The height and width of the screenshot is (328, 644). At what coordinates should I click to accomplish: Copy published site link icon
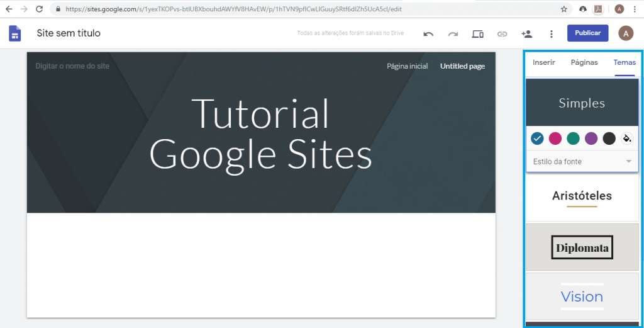tap(502, 34)
